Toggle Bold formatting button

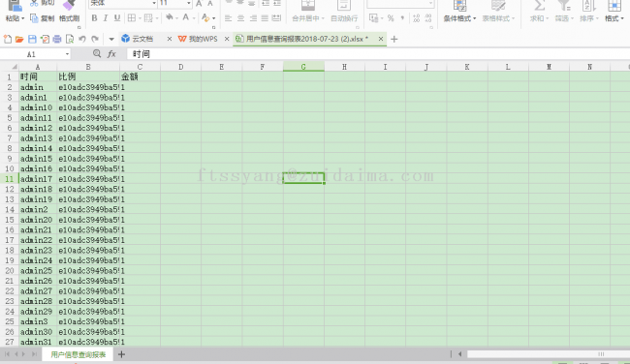click(x=94, y=18)
